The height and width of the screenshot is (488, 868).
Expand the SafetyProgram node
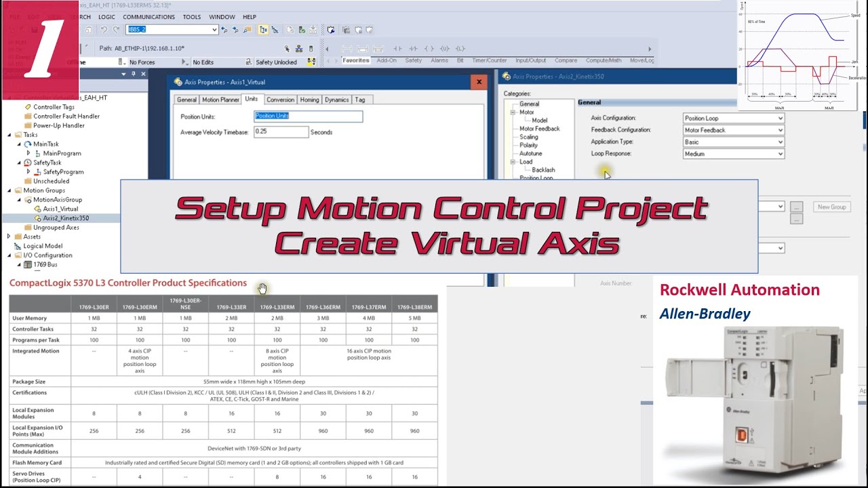point(28,172)
